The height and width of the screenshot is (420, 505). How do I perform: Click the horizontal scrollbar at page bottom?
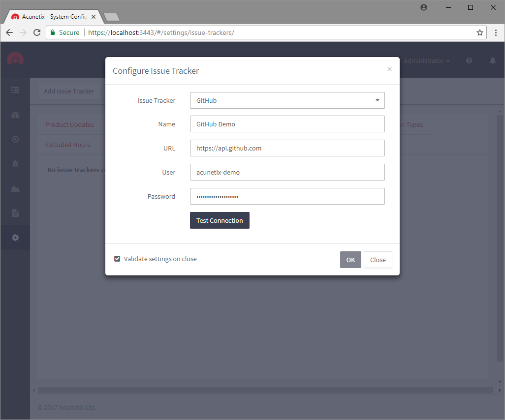265,390
